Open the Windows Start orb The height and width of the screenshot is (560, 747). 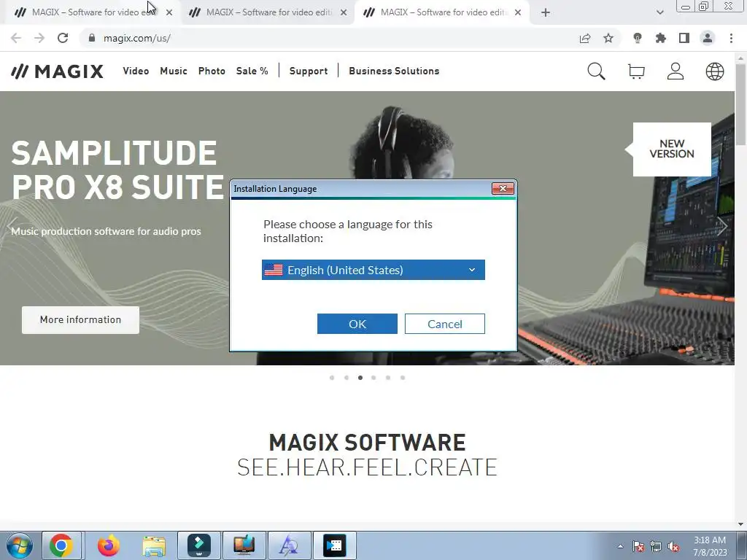click(x=19, y=545)
